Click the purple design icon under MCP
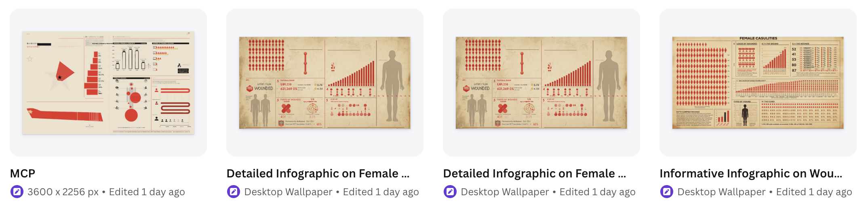Viewport: 868px width, 209px height. 17,192
